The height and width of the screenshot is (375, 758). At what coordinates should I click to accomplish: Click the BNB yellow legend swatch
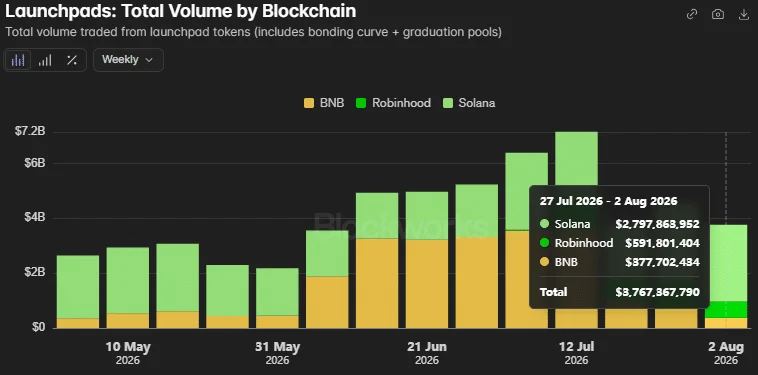click(309, 103)
